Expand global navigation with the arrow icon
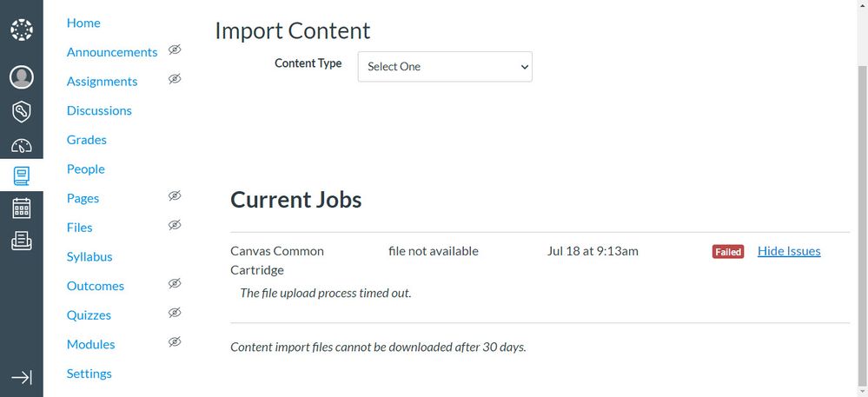The width and height of the screenshot is (868, 397). click(x=21, y=377)
